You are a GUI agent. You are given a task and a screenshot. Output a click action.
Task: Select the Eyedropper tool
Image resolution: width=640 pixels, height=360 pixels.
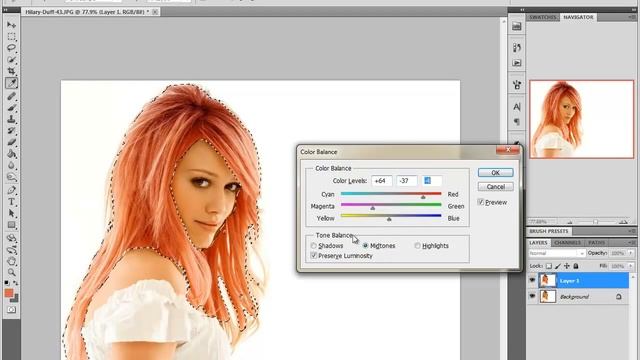pos(11,84)
